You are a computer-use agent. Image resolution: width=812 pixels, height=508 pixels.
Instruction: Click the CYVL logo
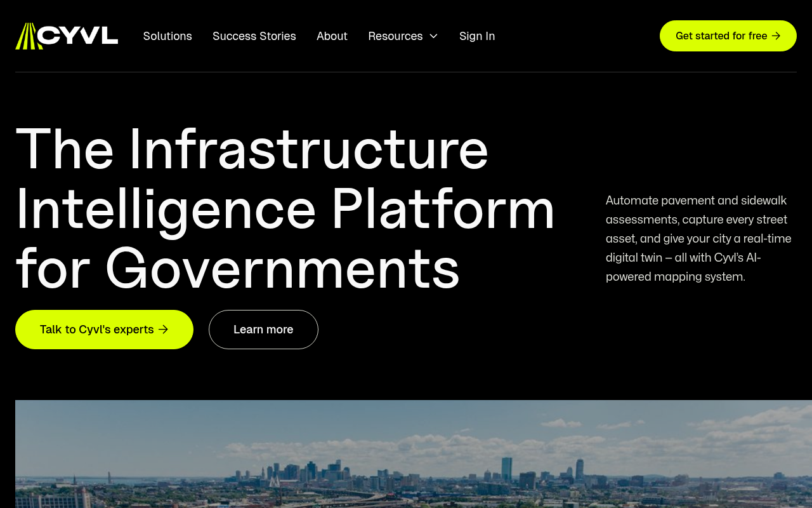(x=66, y=36)
